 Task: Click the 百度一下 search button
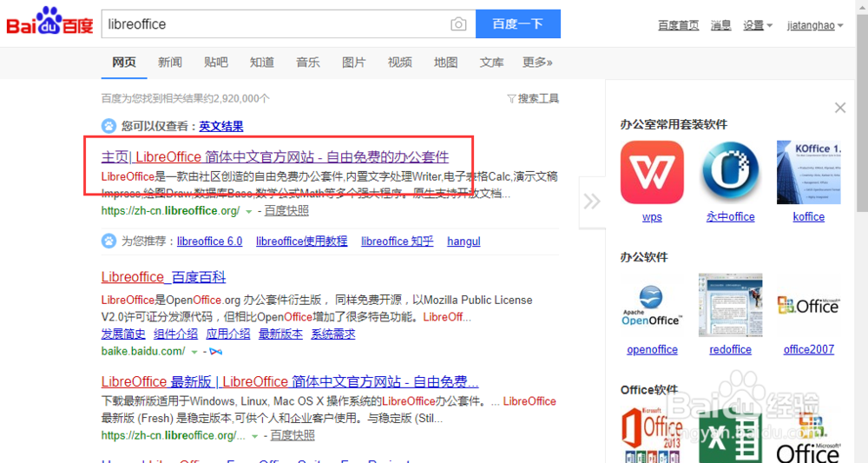pos(518,23)
